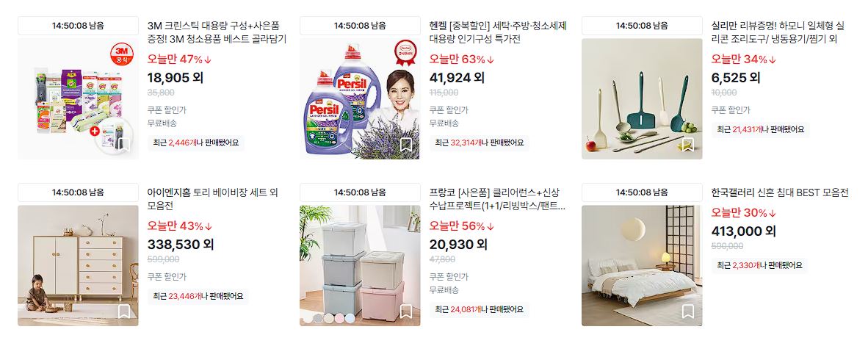The height and width of the screenshot is (346, 868).
Task: Open the 프랑코 클리어런스 storage title link
Action: click(497, 199)
